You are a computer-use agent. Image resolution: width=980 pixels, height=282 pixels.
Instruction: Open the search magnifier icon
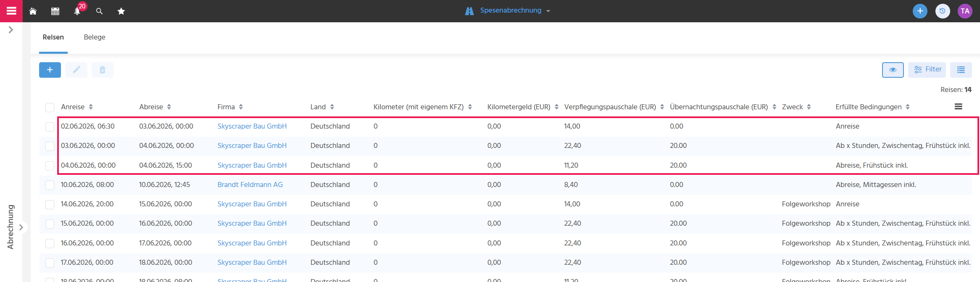coord(99,11)
